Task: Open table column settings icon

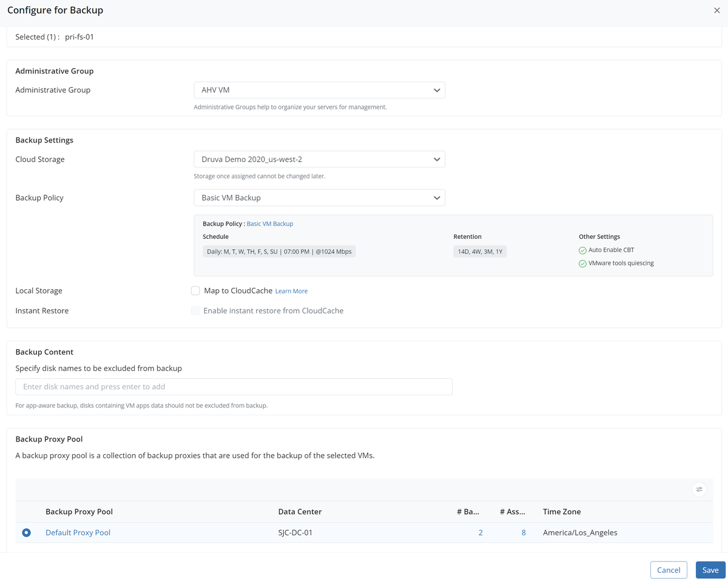Action: (699, 489)
